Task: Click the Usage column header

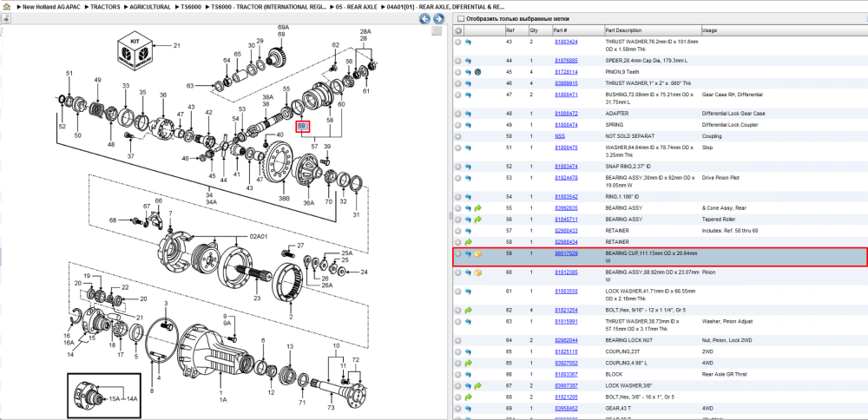Action: tap(784, 30)
